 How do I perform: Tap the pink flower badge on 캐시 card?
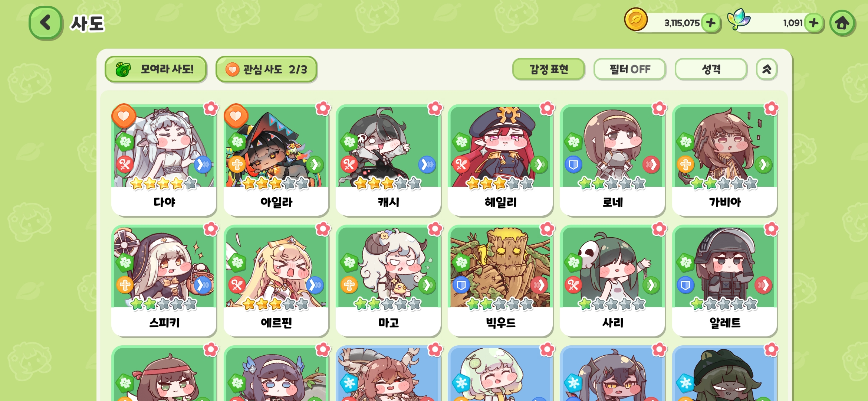click(x=435, y=108)
